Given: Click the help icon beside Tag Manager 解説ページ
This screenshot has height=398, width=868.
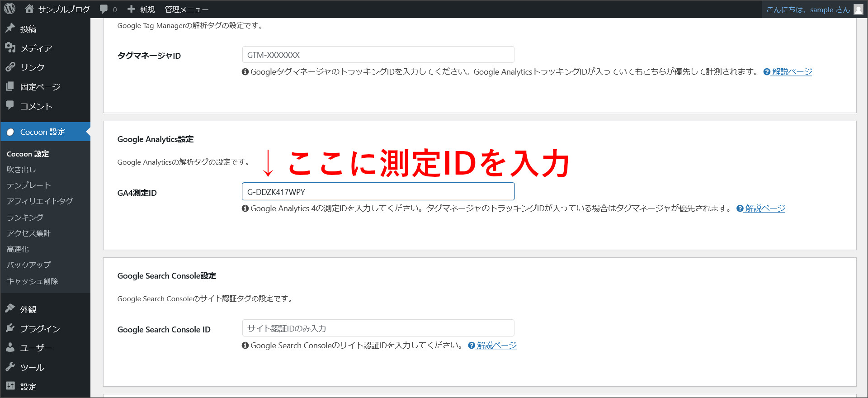Looking at the screenshot, I should tap(767, 72).
